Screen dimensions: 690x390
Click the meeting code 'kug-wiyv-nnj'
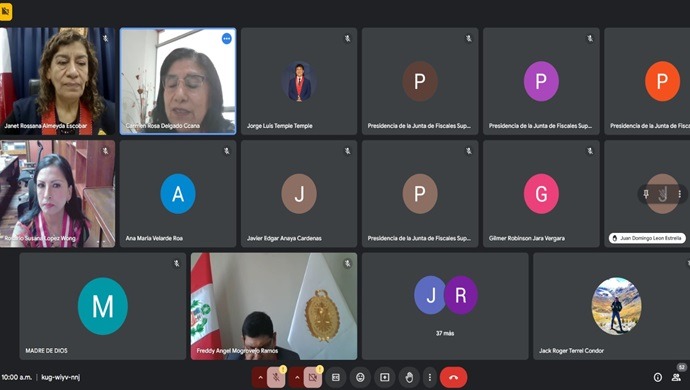61,377
